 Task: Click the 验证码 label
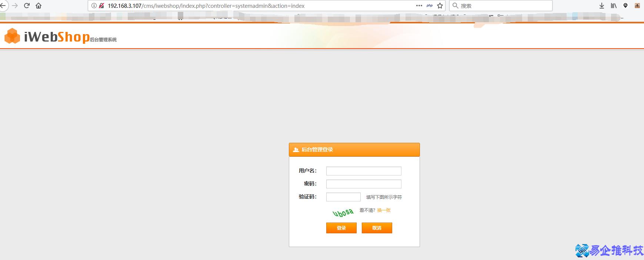click(308, 197)
